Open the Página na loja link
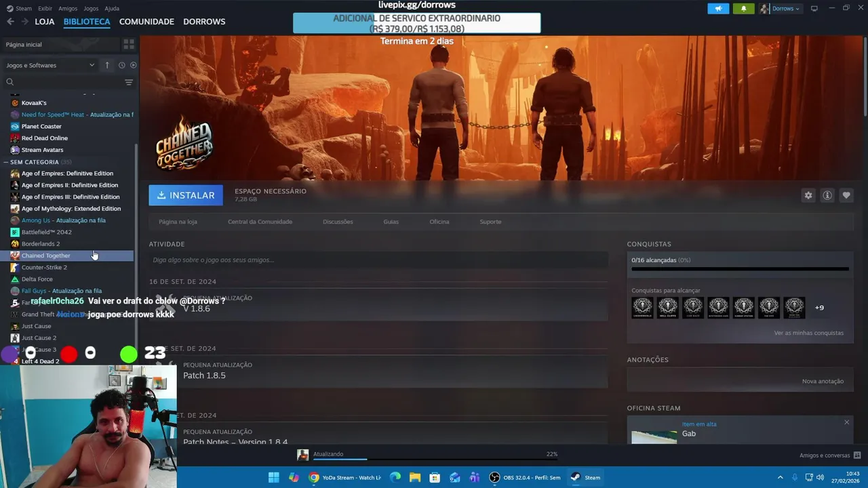Image resolution: width=868 pixels, height=488 pixels. [178, 222]
